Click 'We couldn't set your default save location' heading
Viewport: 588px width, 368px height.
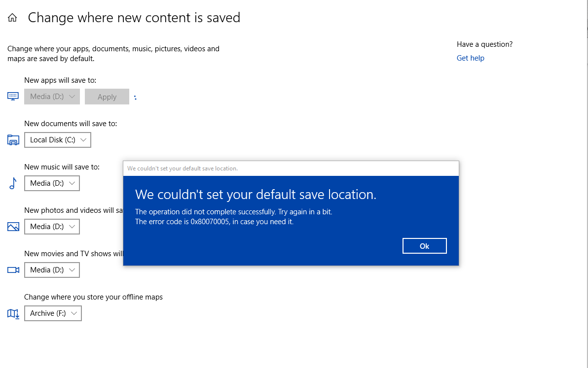click(x=256, y=194)
